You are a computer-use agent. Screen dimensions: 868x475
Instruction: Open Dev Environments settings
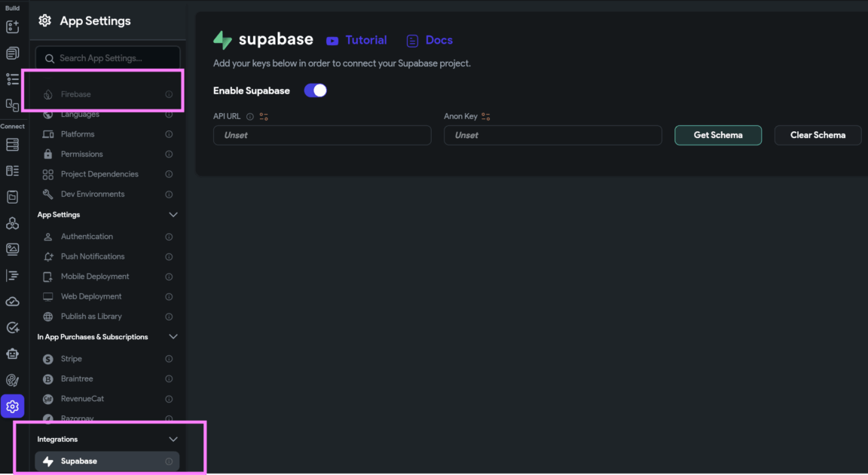[x=108, y=194]
